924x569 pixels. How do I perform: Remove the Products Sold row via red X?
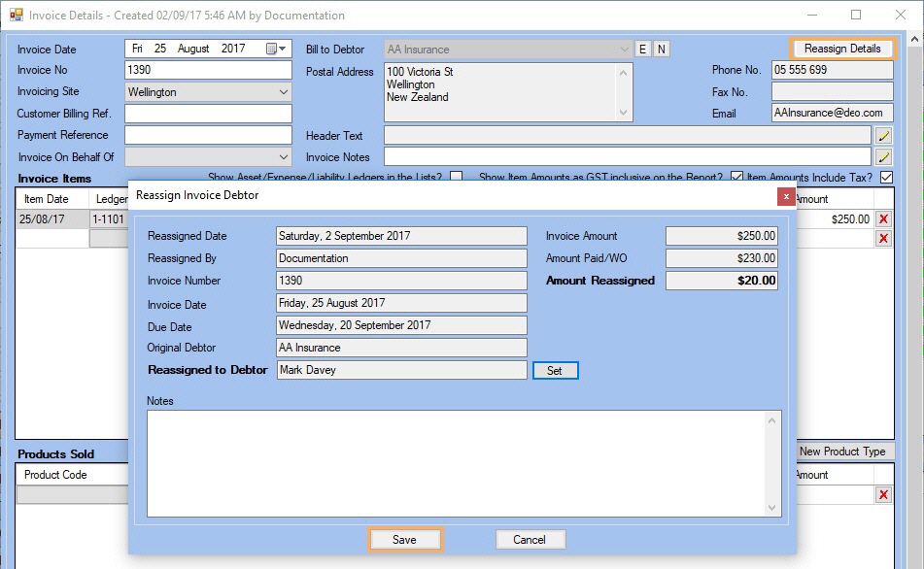[x=882, y=494]
